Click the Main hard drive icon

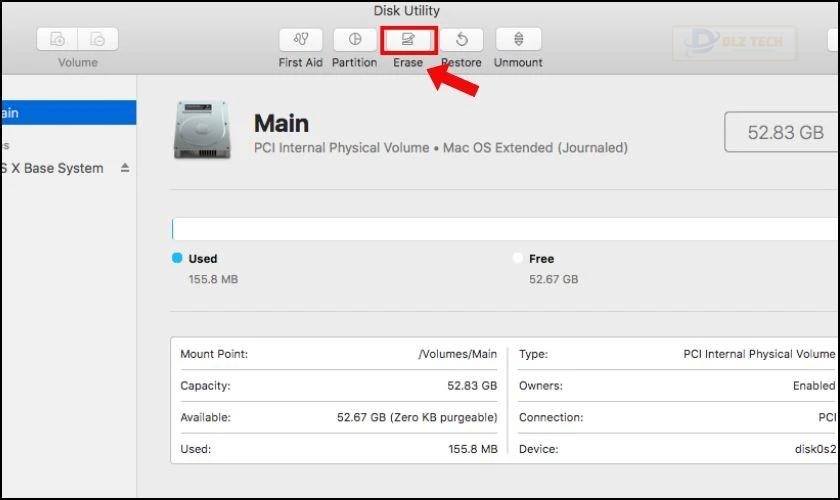202,130
